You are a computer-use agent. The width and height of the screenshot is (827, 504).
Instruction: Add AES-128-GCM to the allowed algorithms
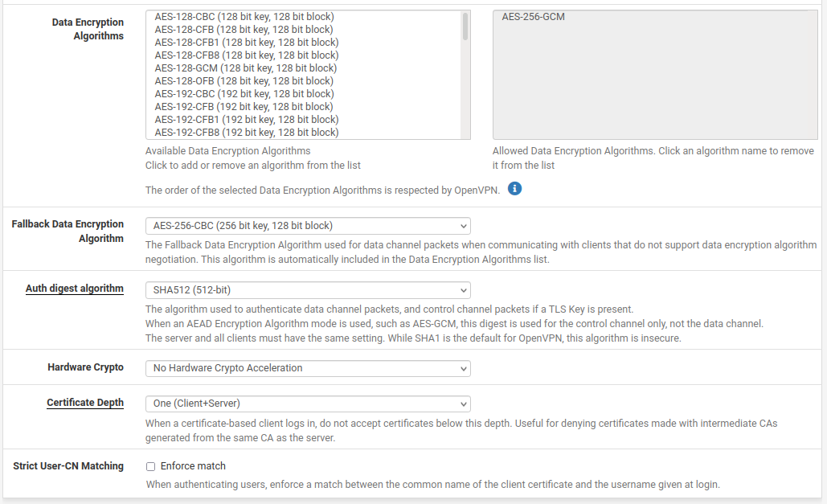pos(246,68)
